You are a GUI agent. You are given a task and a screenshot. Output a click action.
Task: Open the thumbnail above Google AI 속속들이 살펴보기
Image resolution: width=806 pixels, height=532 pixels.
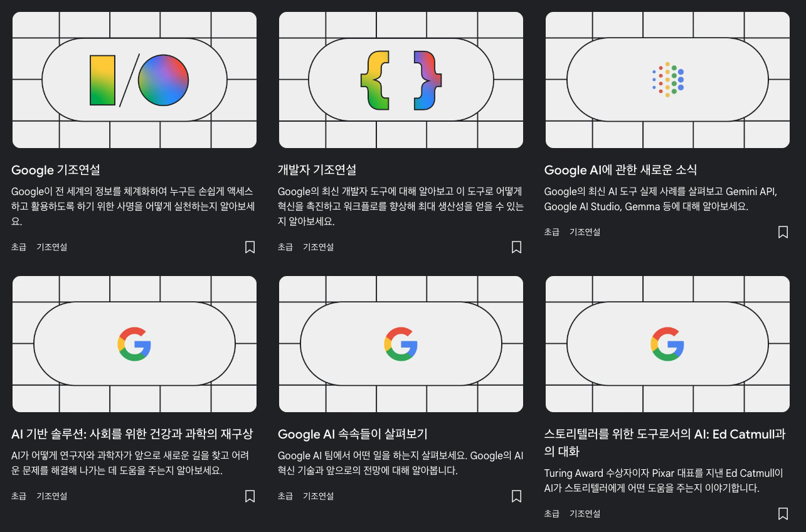pos(401,344)
